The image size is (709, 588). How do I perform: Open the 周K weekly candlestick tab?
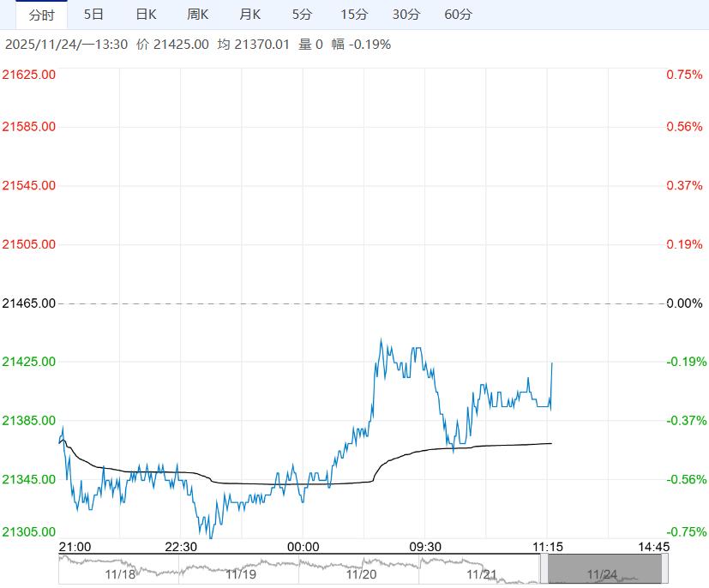tap(197, 15)
